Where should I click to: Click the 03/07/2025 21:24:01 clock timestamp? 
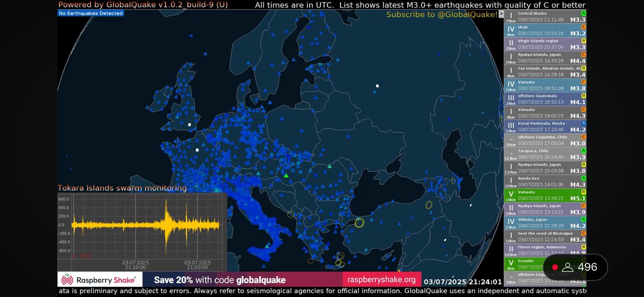tap(463, 281)
